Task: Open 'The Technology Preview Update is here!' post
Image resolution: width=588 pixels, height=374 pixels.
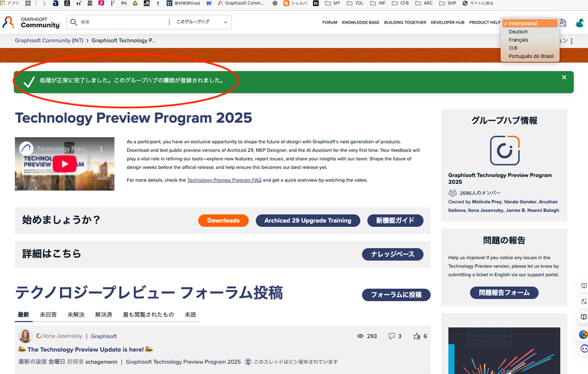Action: 85,349
